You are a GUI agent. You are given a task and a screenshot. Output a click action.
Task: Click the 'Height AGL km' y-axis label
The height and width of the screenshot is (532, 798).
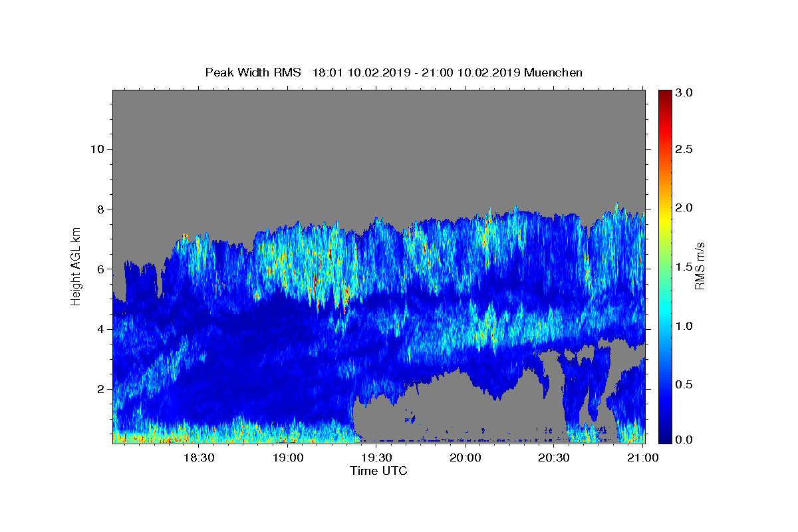click(76, 266)
